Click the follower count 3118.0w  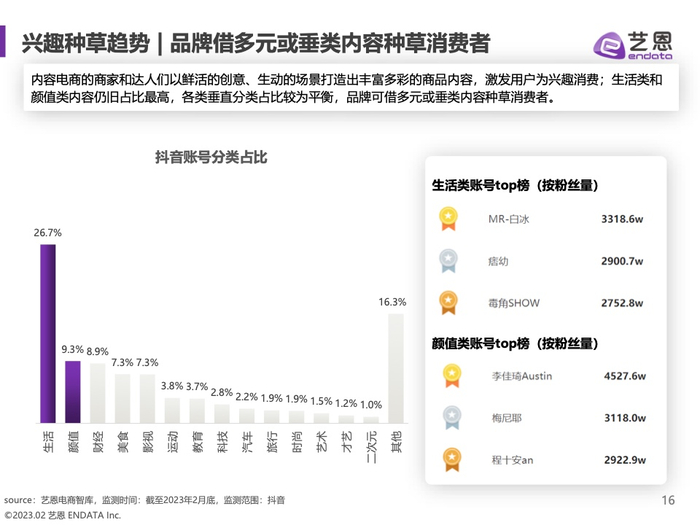pos(625,418)
